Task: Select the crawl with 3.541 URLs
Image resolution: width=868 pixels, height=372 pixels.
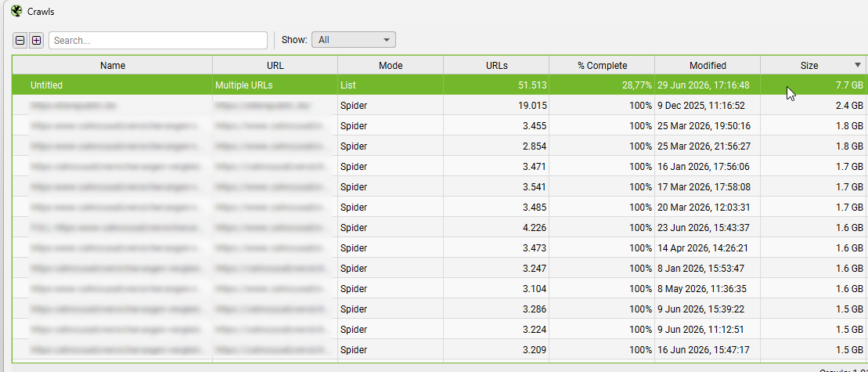Action: [440, 186]
